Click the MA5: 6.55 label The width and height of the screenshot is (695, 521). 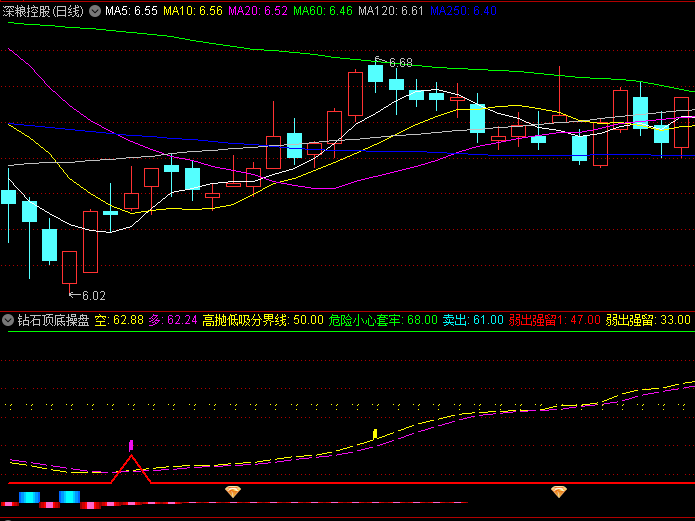(x=131, y=11)
